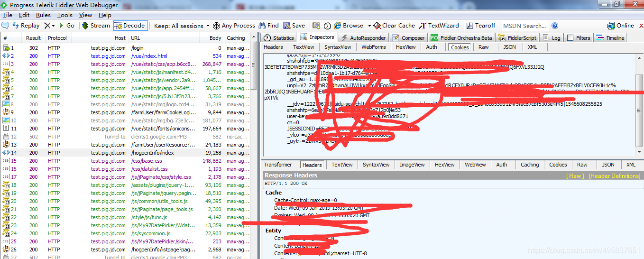Toggle Stream mode

tap(96, 26)
